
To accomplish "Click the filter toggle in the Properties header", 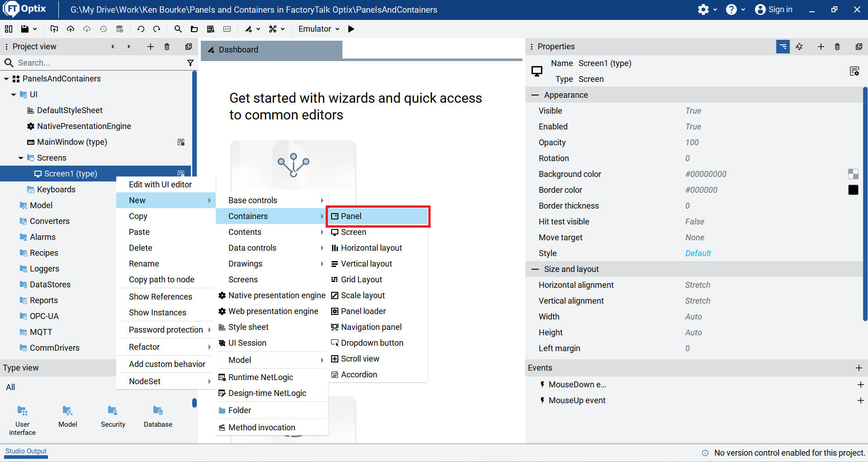I will point(783,47).
